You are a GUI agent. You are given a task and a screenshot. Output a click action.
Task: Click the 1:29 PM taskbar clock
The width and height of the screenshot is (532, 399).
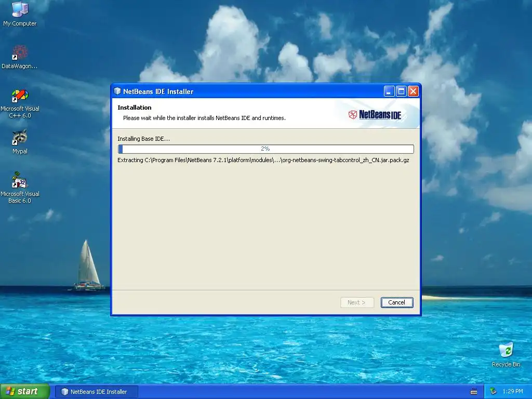[x=513, y=391]
